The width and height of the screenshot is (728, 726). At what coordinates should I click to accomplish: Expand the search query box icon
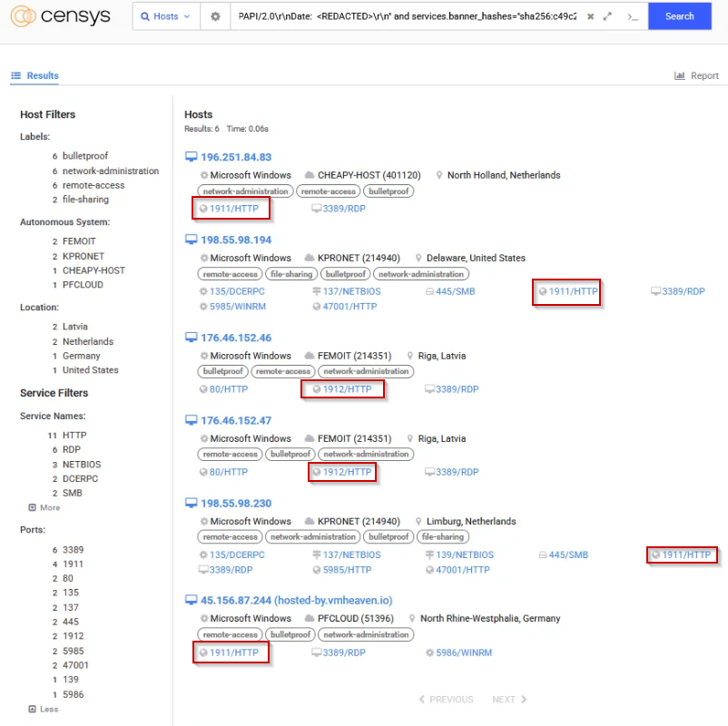pos(607,16)
